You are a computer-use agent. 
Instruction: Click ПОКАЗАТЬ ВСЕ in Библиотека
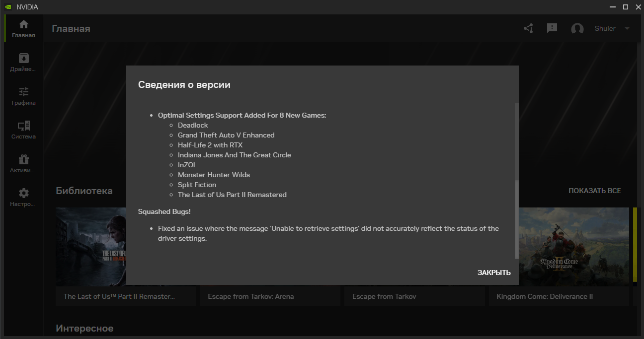(x=595, y=191)
